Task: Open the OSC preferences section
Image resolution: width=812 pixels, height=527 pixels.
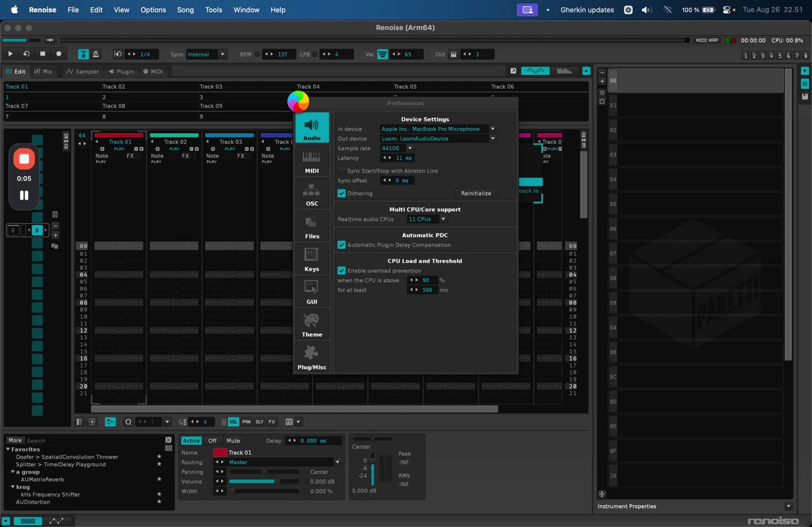Action: [x=312, y=193]
